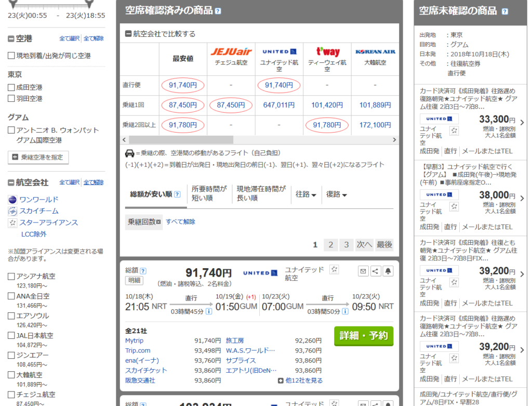The image size is (532, 406).
Task: Click the right departure time slider handle
Action: click(x=89, y=3)
